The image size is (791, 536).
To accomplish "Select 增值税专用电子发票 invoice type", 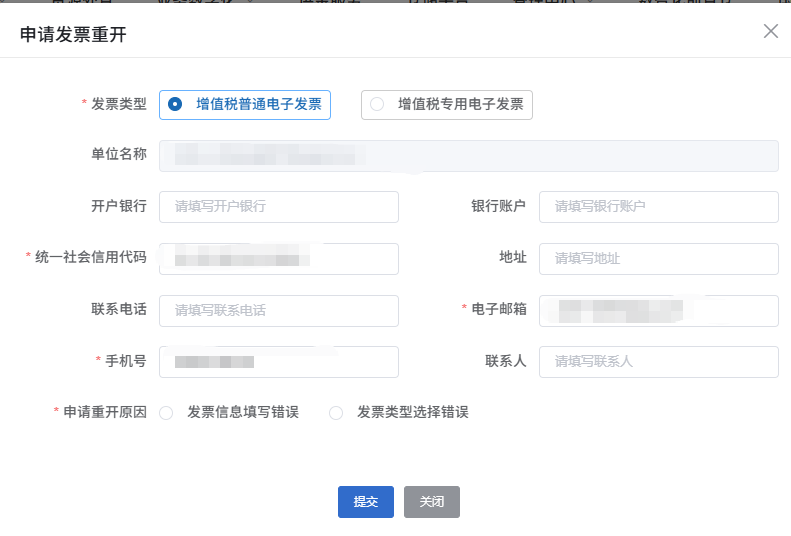I will (447, 104).
